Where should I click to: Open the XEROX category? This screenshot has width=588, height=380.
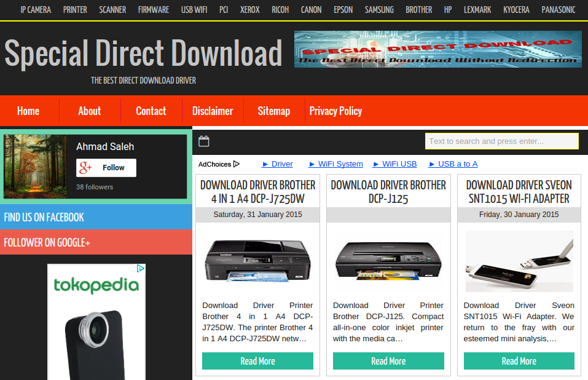tap(249, 10)
